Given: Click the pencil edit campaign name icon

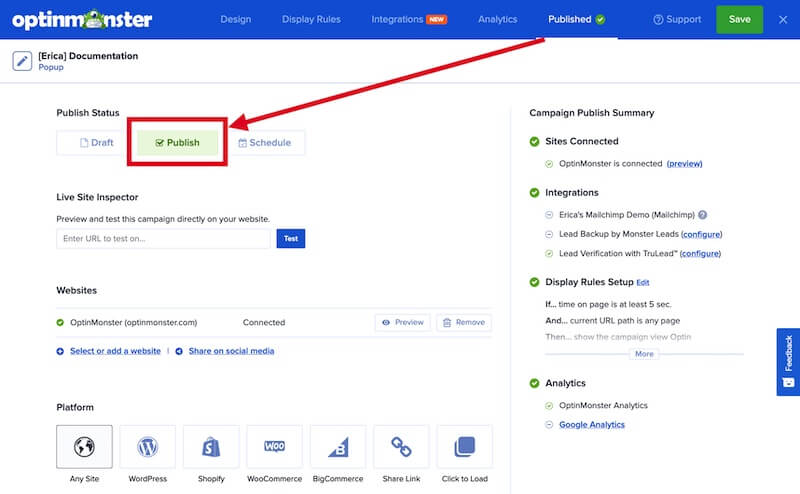Looking at the screenshot, I should click(x=22, y=61).
